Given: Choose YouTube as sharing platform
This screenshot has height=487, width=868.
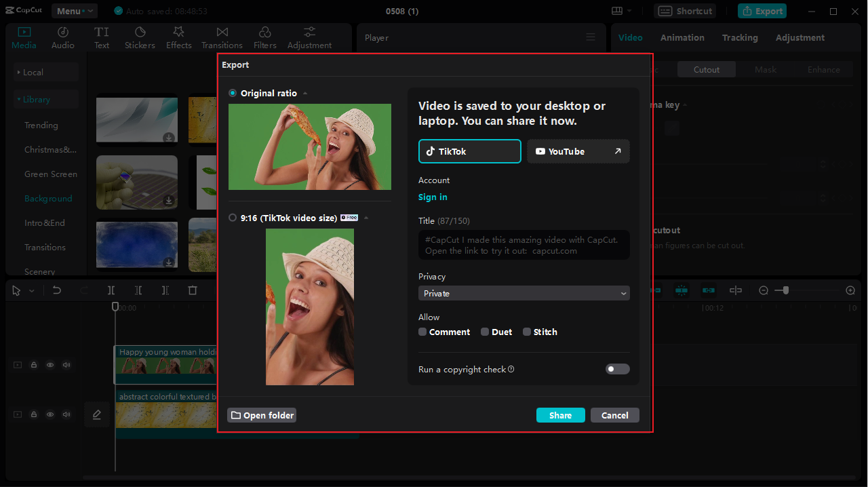Looking at the screenshot, I should pyautogui.click(x=578, y=151).
